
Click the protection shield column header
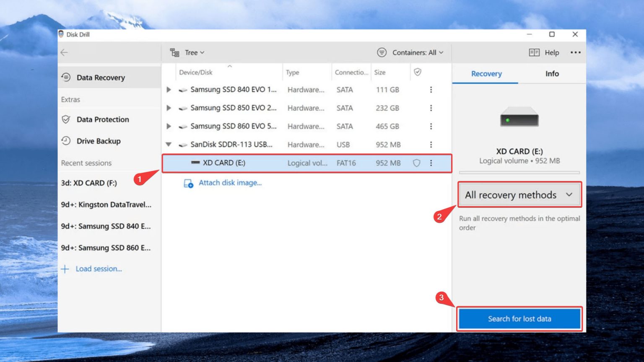coord(417,72)
